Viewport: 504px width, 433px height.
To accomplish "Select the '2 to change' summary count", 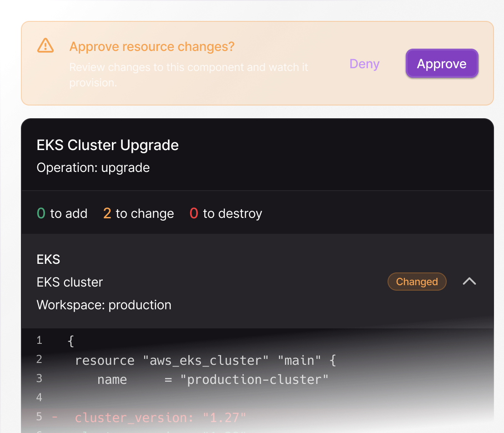I will (x=138, y=213).
